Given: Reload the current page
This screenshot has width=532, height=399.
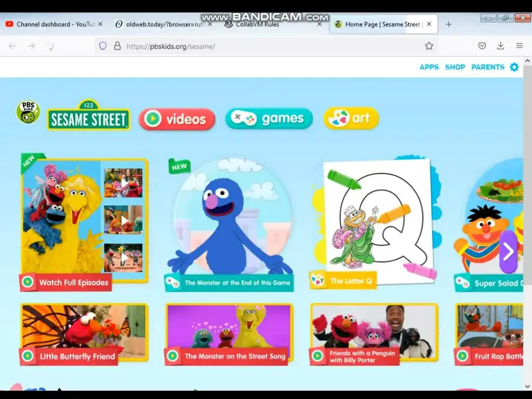Looking at the screenshot, I should pyautogui.click(x=50, y=46).
